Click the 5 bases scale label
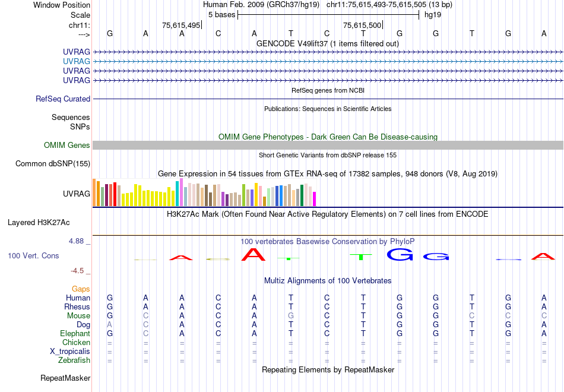Screen dimensions: 564x392 point(221,15)
